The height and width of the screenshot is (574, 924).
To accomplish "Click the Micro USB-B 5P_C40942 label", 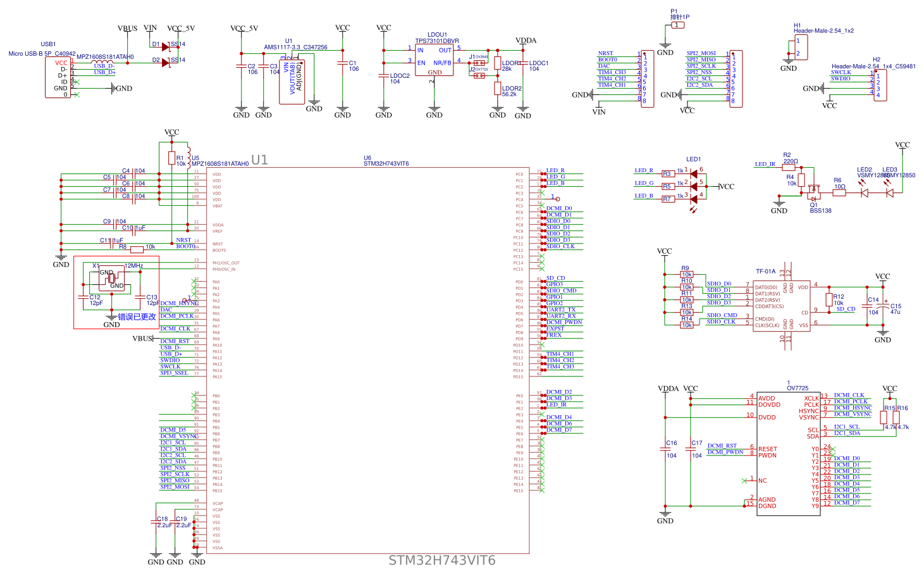I will pos(42,54).
